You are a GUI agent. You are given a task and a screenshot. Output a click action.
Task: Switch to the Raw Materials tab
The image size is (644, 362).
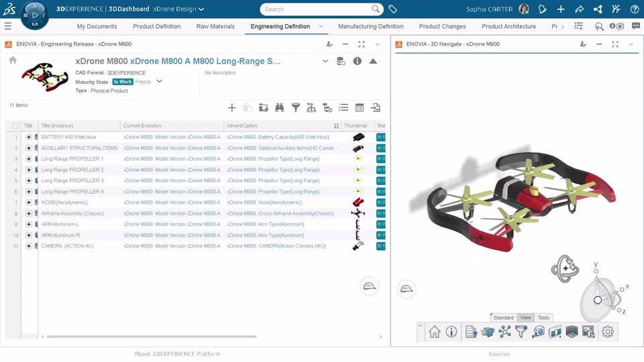(215, 26)
